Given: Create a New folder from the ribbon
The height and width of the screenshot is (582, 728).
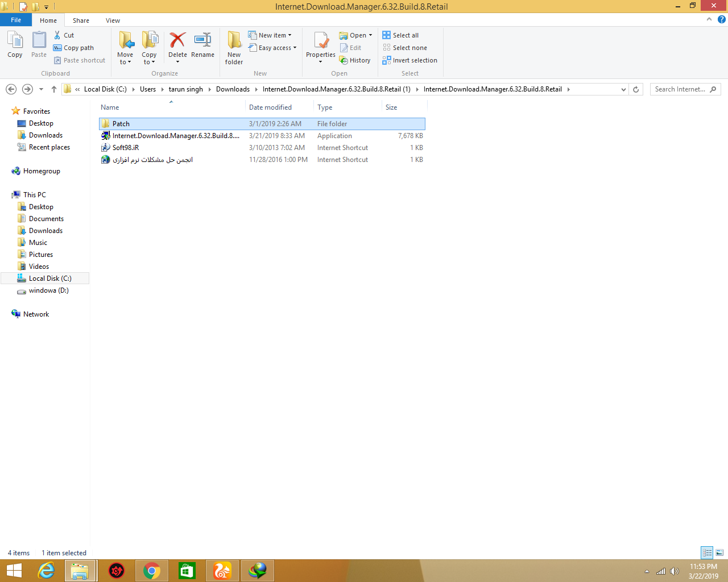Looking at the screenshot, I should click(234, 42).
